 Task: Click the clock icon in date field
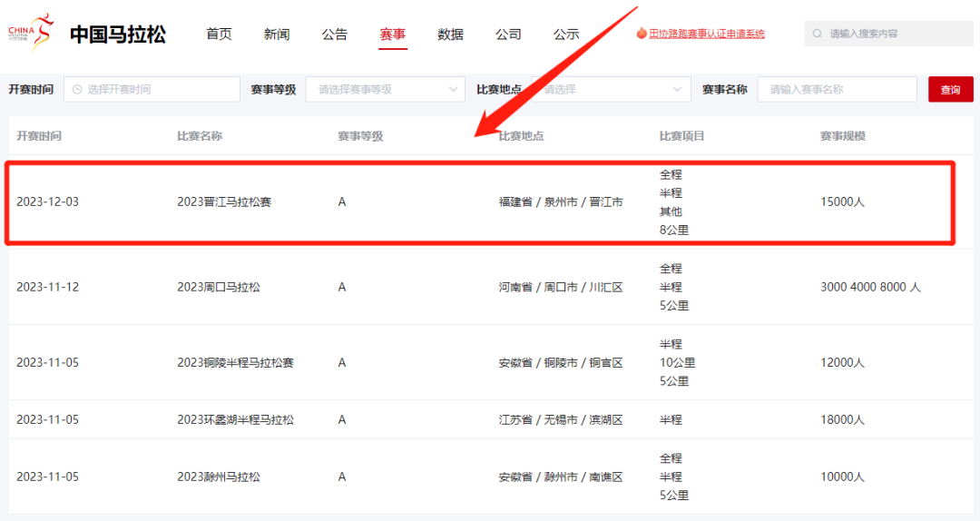click(76, 89)
